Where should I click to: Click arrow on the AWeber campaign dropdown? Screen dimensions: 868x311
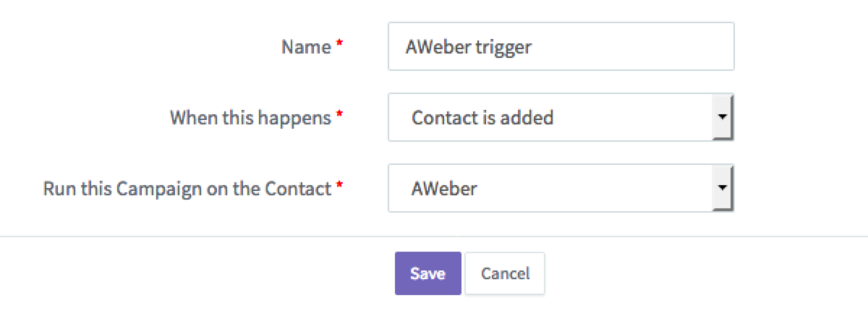tap(723, 189)
